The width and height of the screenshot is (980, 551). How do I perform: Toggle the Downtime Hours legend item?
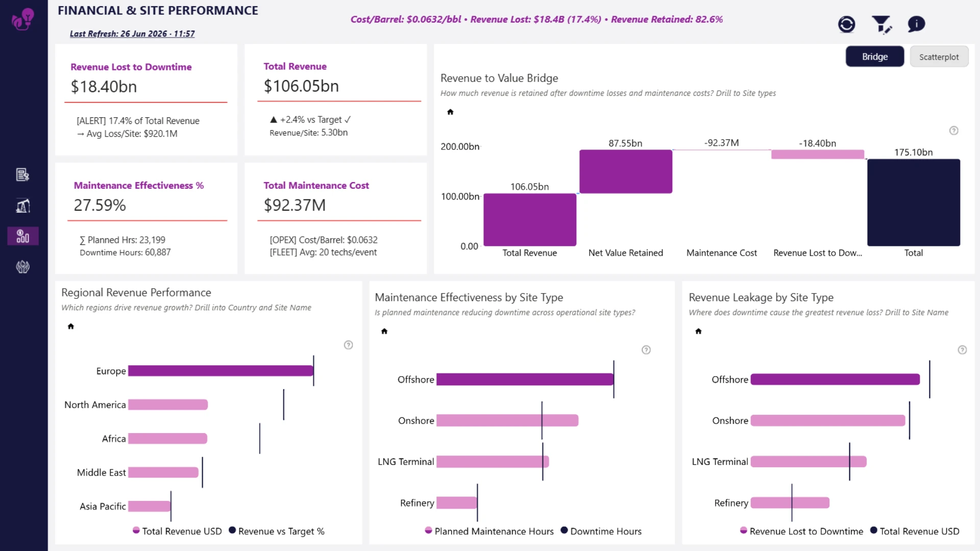point(601,531)
